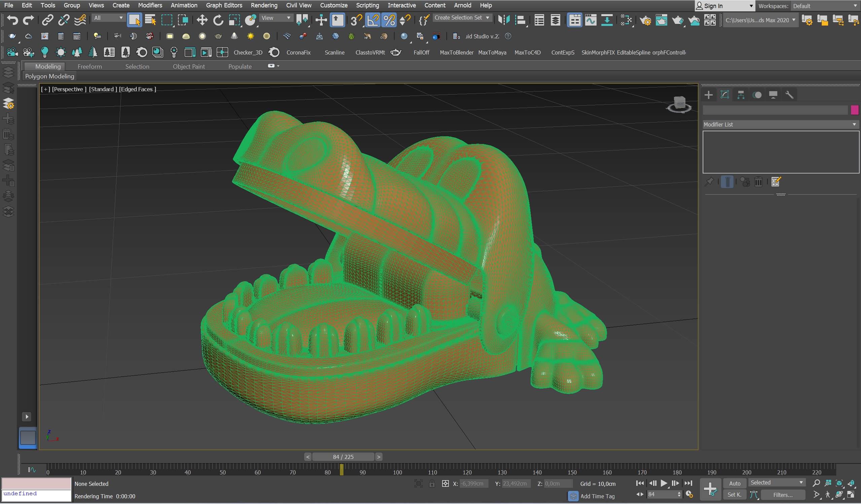Click the MaxToBlender button
This screenshot has width=861, height=504.
457,52
